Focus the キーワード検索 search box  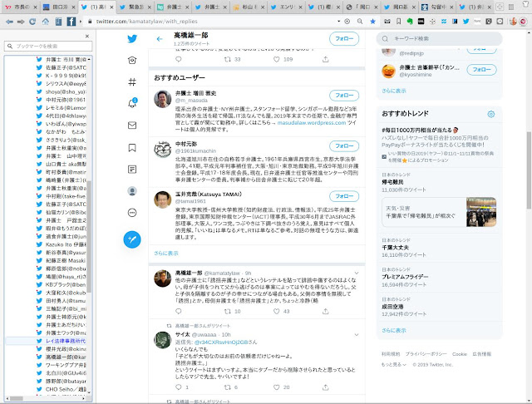[439, 39]
